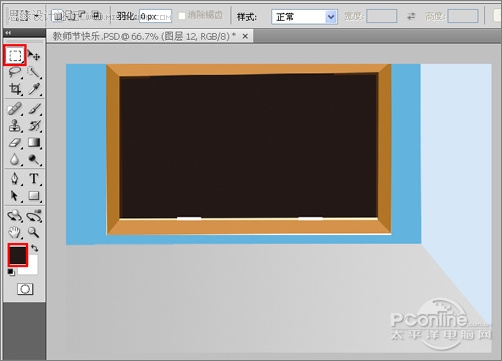
Task: Click the height (高度) input field
Action: tap(463, 16)
